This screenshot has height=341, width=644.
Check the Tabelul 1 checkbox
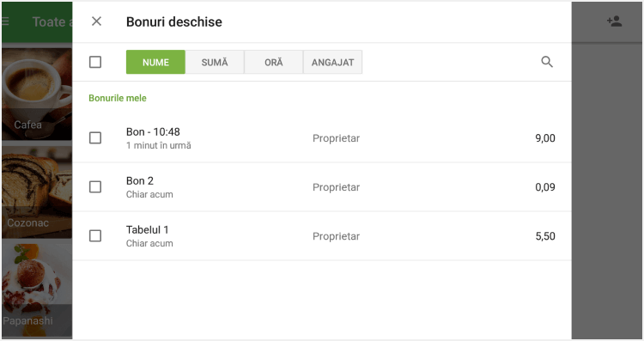point(95,236)
